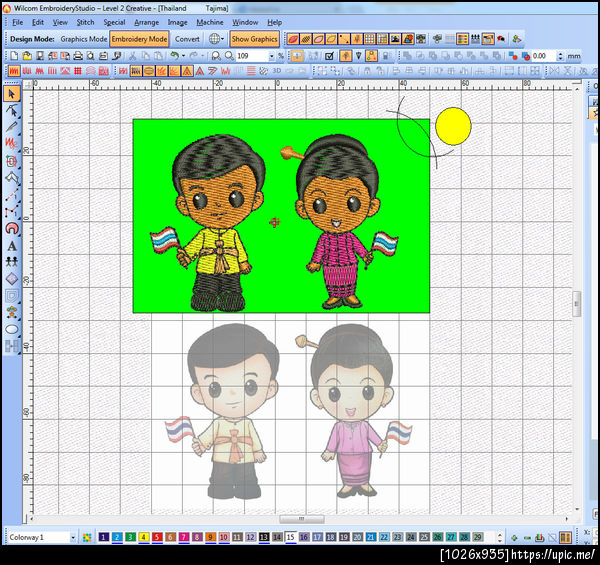Click the Convert button
The width and height of the screenshot is (600, 565).
tap(187, 39)
